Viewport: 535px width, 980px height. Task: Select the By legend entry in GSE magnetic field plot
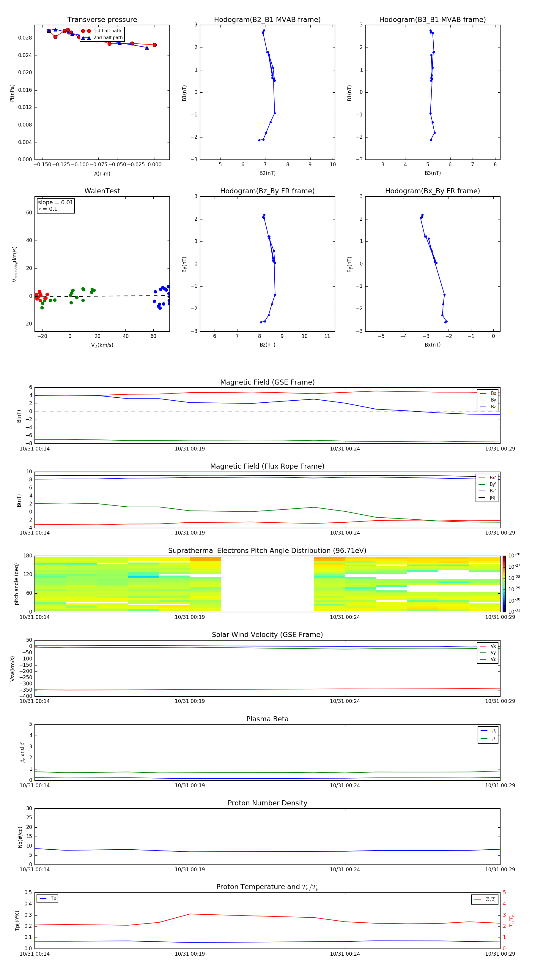coord(488,400)
